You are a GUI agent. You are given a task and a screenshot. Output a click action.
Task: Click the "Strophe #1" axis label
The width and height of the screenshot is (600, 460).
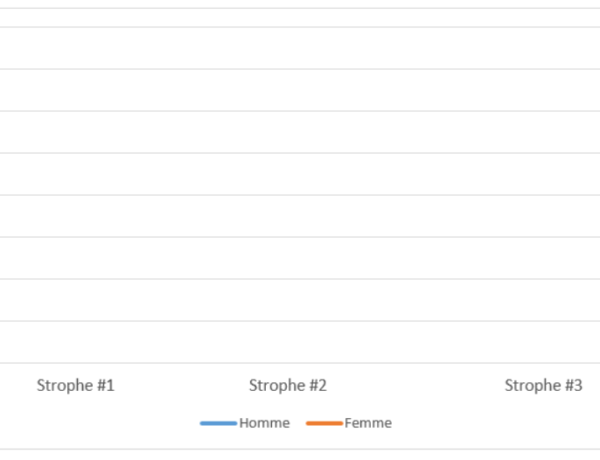[x=76, y=385]
